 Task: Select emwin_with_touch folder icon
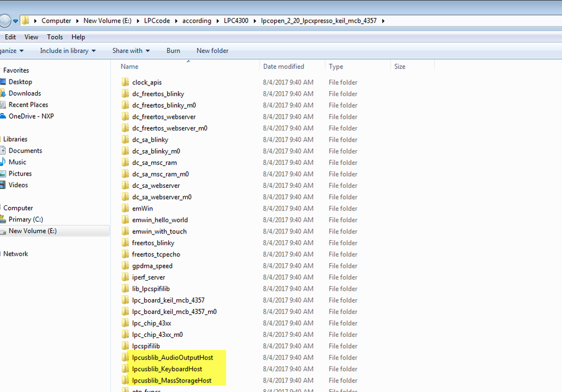coord(125,231)
